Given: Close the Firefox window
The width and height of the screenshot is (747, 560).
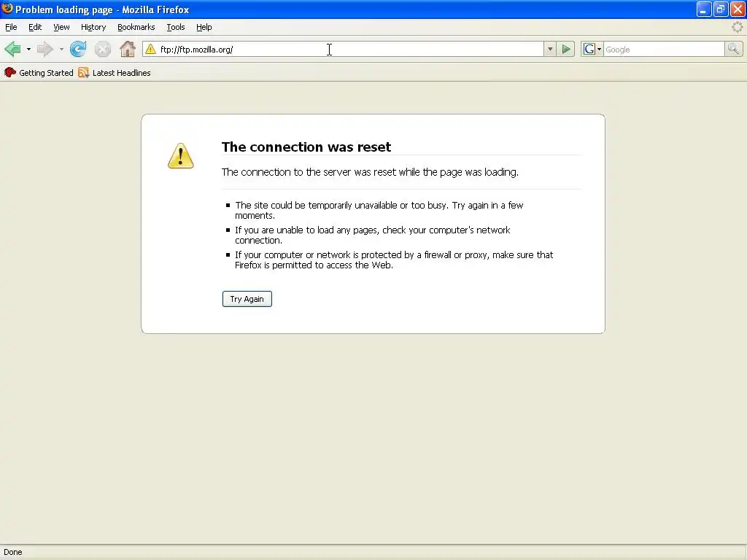Looking at the screenshot, I should coord(737,9).
